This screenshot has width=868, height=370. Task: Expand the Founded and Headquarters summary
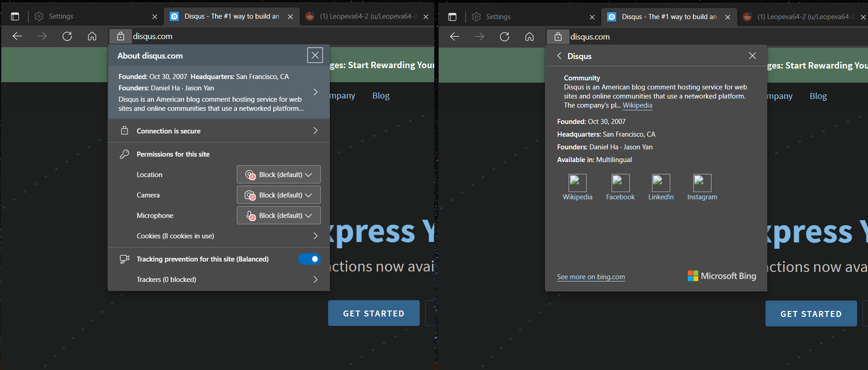[x=315, y=92]
